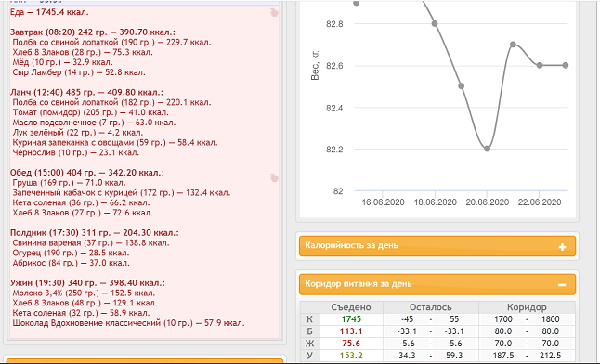Click the Груша (169 гр.) entry
The height and width of the screenshot is (364, 600).
pyautogui.click(x=70, y=183)
